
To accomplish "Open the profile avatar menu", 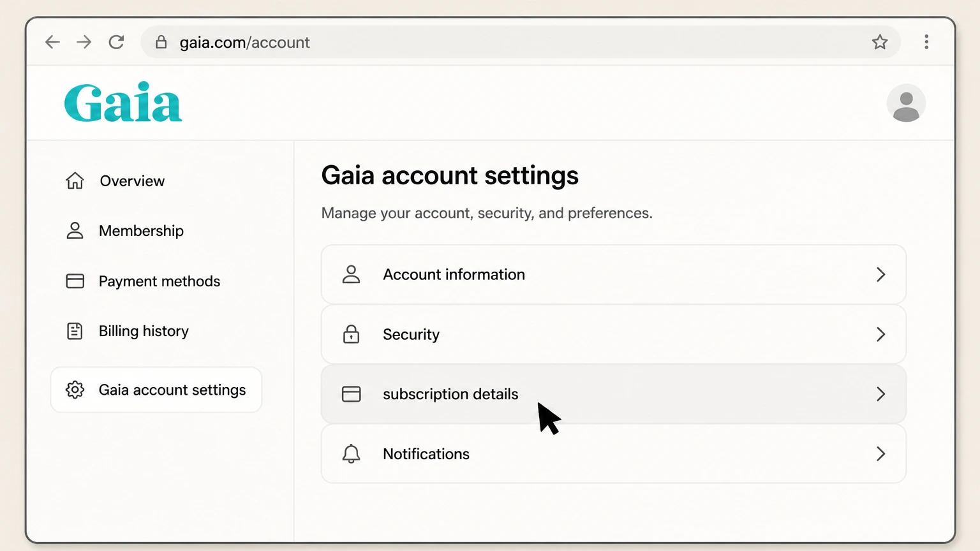I will point(906,103).
